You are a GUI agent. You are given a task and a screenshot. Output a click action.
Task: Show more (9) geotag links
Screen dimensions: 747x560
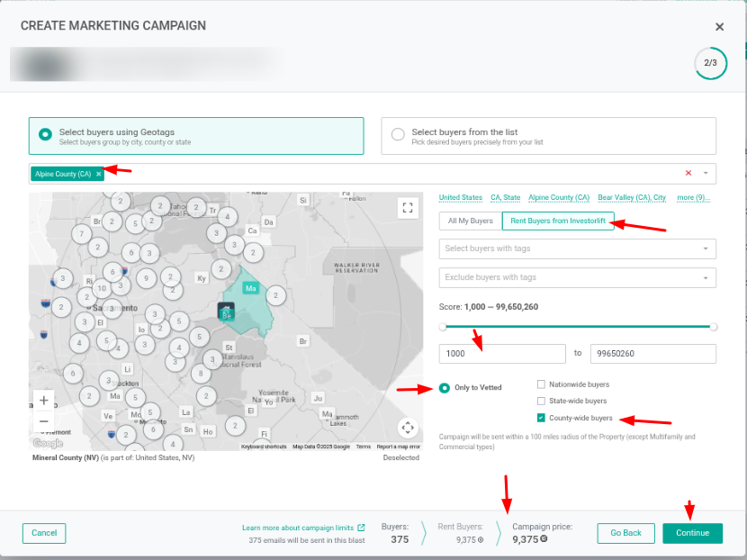[693, 197]
